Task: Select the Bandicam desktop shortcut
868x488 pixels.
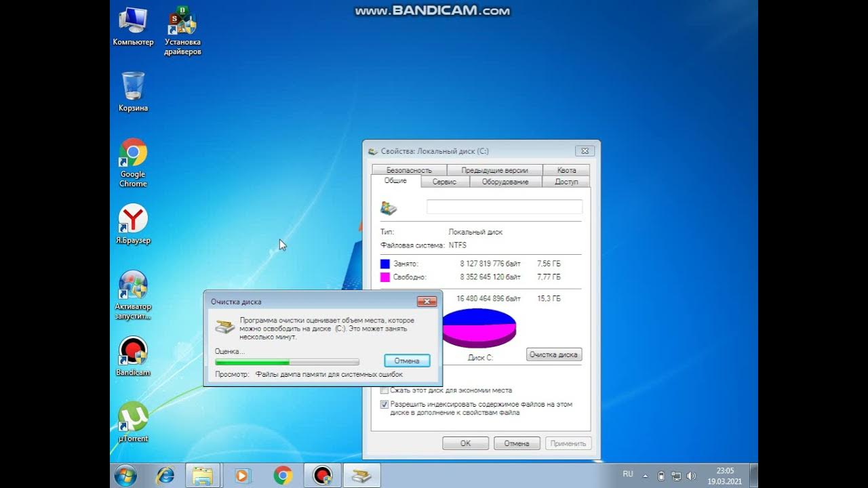Action: coord(133,356)
